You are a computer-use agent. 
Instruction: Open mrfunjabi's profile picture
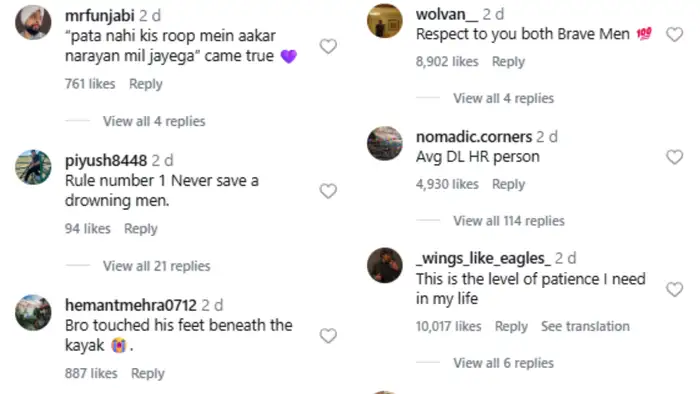click(x=33, y=22)
